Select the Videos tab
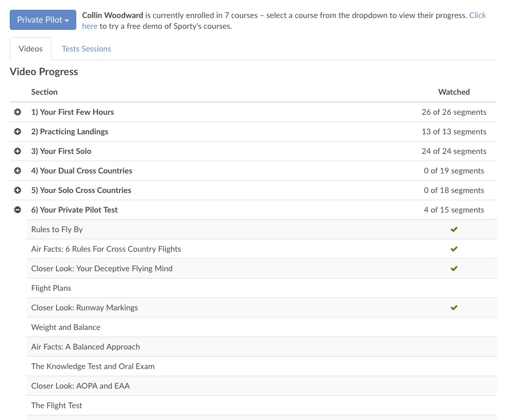505x420 pixels. [30, 49]
